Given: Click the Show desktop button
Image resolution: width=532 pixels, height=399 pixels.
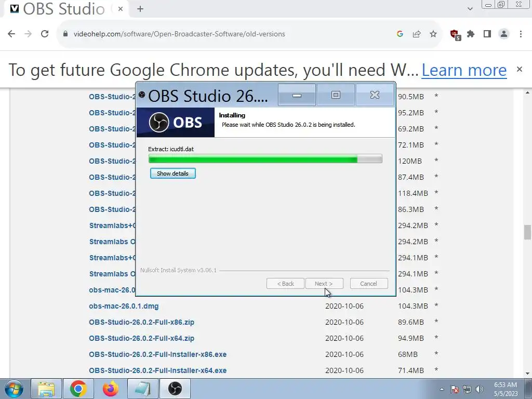Looking at the screenshot, I should tap(528, 389).
